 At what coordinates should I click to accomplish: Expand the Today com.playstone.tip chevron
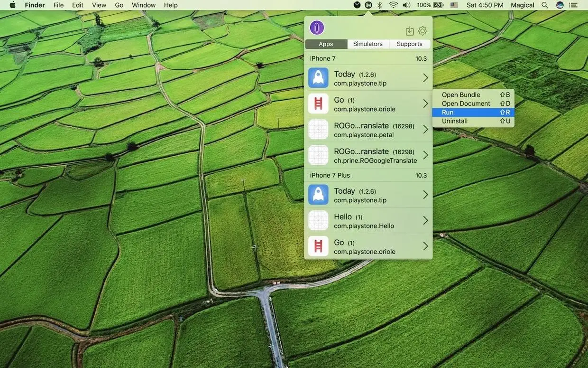tap(425, 78)
